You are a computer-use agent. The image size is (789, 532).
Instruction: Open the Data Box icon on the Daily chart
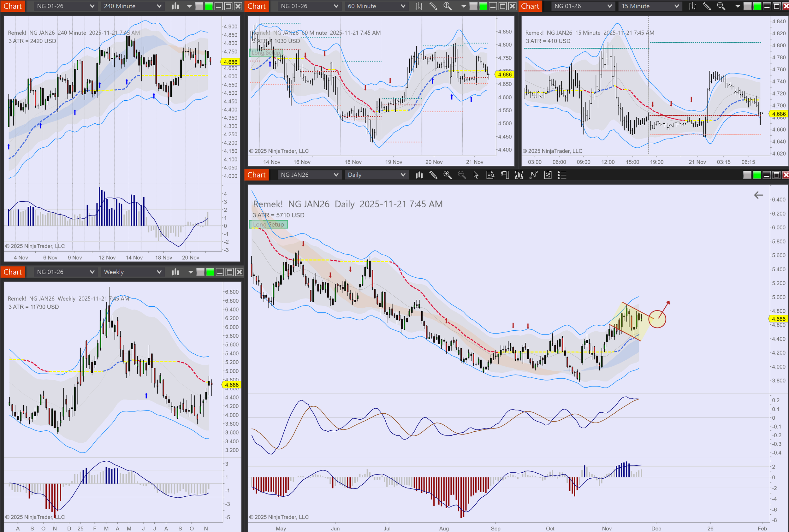tap(490, 175)
